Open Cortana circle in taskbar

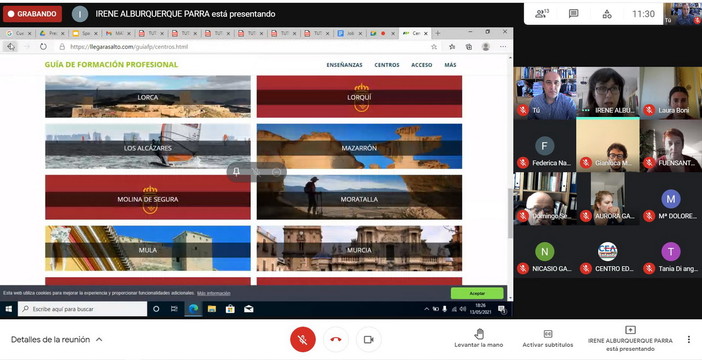[x=156, y=309]
